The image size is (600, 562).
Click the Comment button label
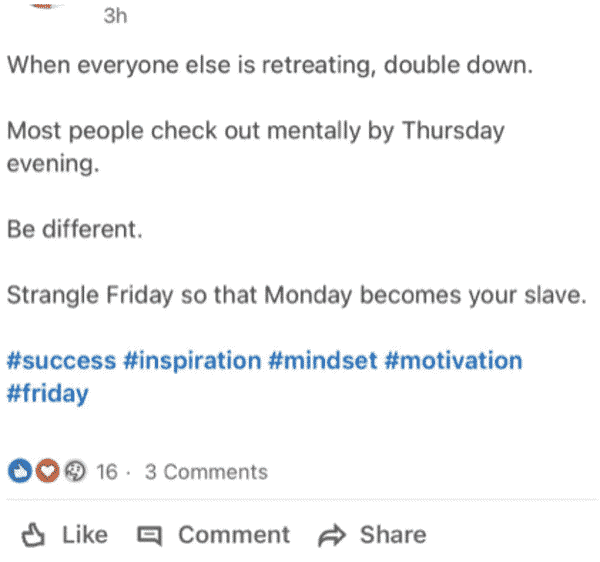pyautogui.click(x=234, y=534)
